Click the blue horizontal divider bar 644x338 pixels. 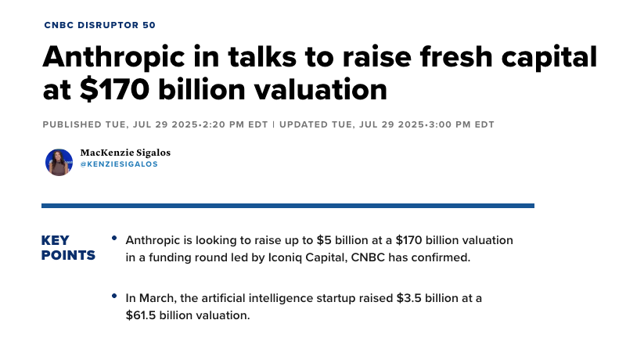pos(288,206)
